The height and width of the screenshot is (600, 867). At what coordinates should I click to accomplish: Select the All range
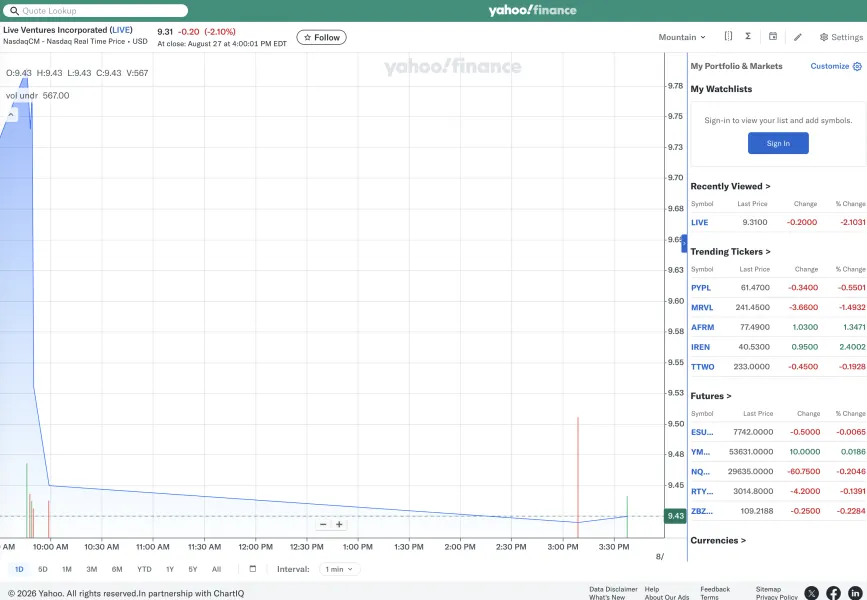click(x=216, y=569)
